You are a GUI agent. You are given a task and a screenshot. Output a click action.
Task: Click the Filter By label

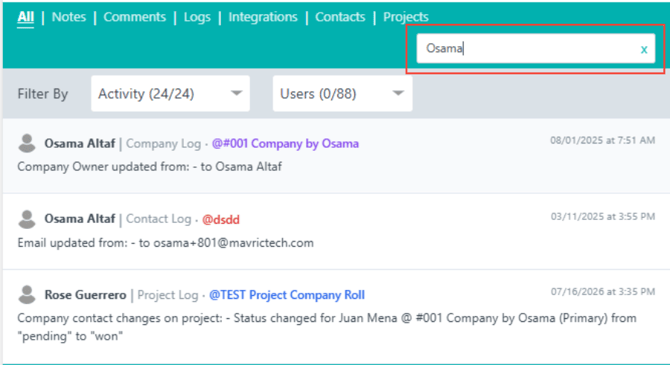click(43, 94)
